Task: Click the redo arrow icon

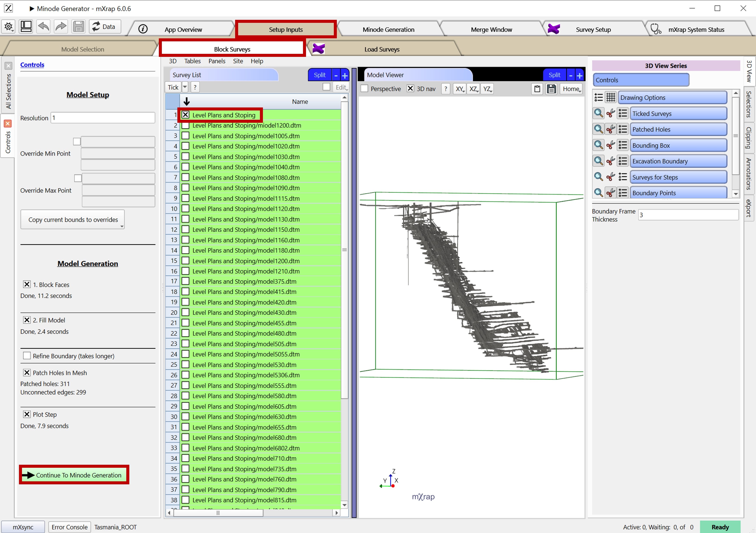Action: tap(61, 27)
